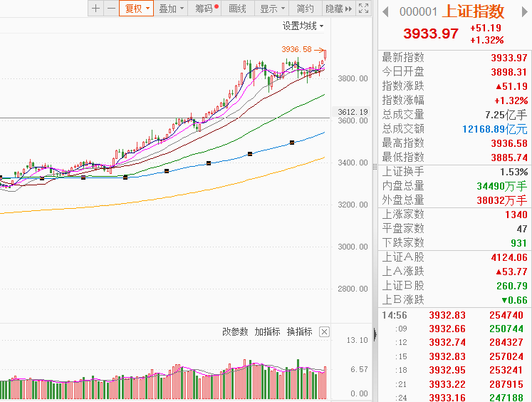Click 上证A股 value 4124.06

coord(509,257)
